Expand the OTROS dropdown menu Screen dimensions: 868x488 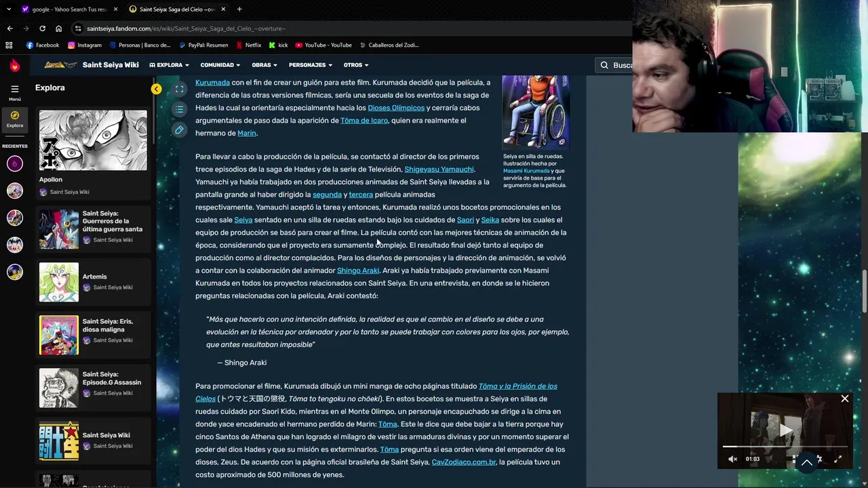[x=356, y=65]
